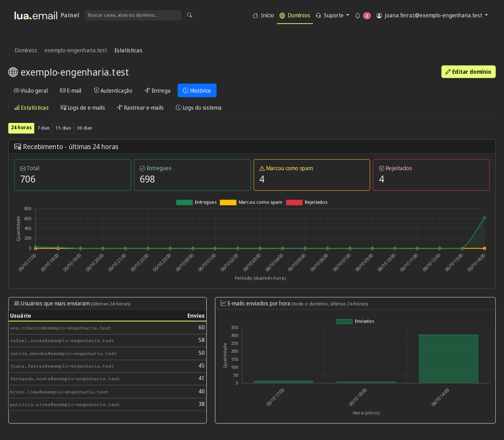
Task: Select the Histórico tab
Action: coord(197,91)
